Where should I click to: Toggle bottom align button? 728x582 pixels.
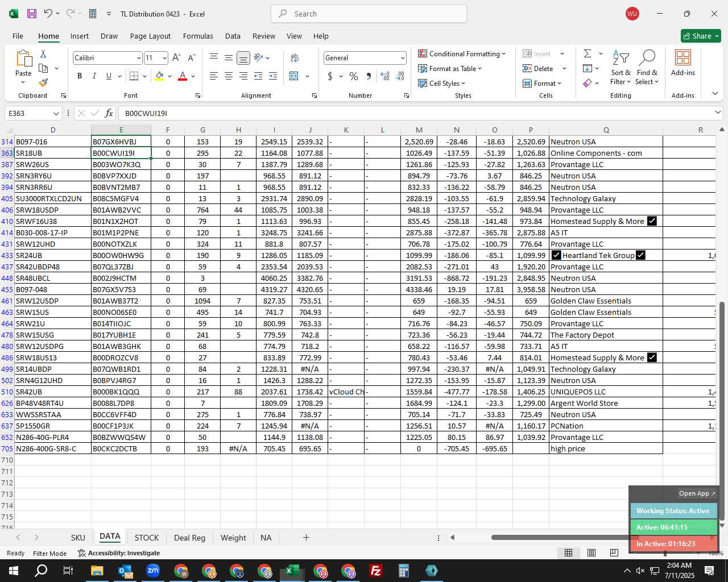tap(243, 57)
